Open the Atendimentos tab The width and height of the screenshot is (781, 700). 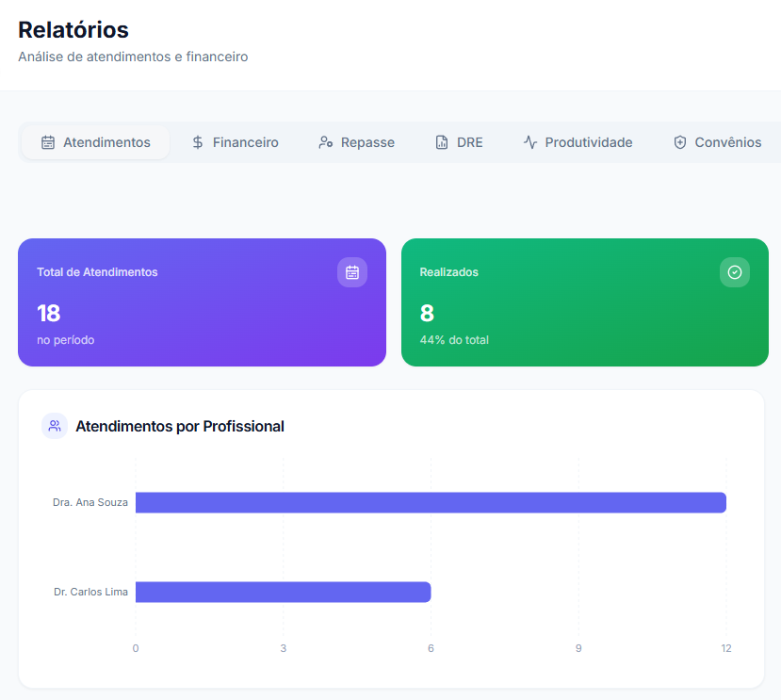pyautogui.click(x=96, y=142)
